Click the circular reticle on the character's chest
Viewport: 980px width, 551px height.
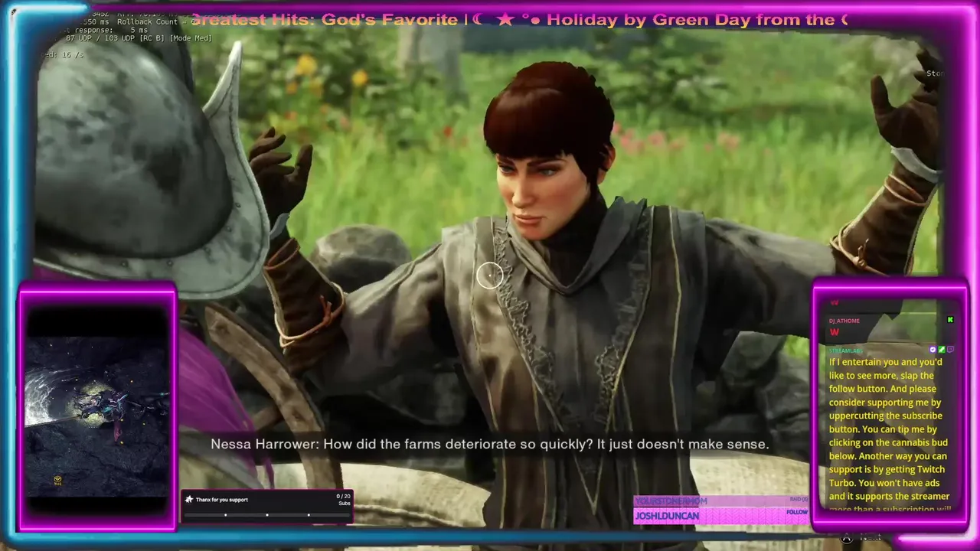[490, 275]
